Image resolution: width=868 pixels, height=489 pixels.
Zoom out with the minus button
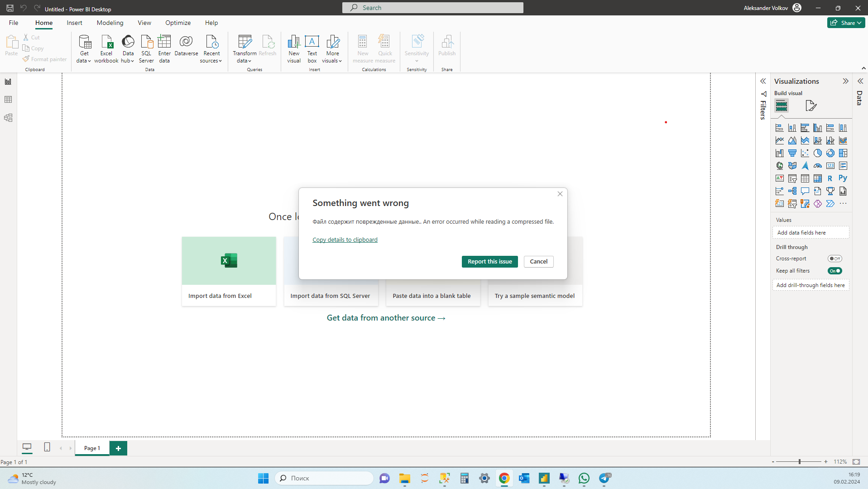pos(773,462)
